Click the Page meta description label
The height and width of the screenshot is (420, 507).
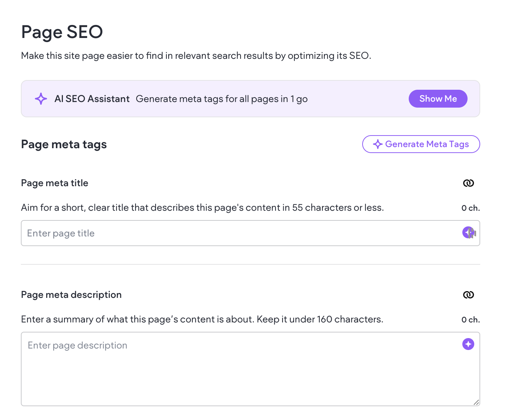(71, 295)
